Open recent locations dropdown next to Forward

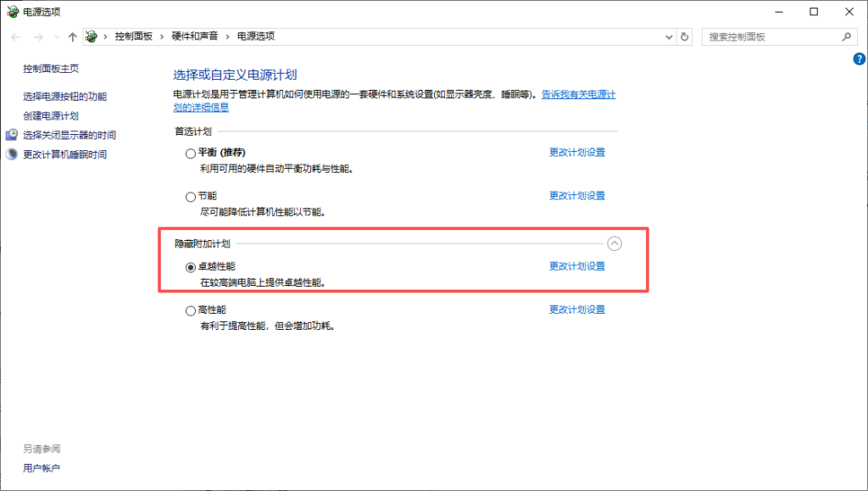coord(56,37)
